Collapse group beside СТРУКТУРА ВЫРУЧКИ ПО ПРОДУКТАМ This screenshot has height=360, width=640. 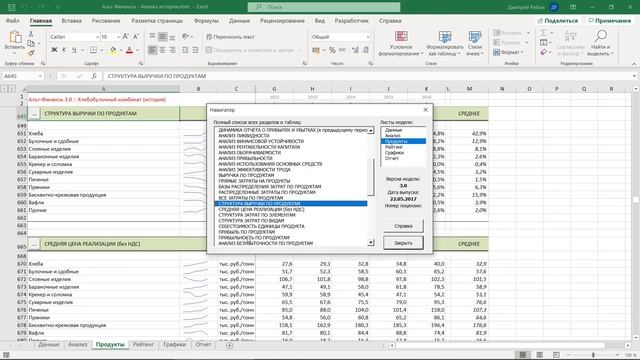click(x=34, y=114)
